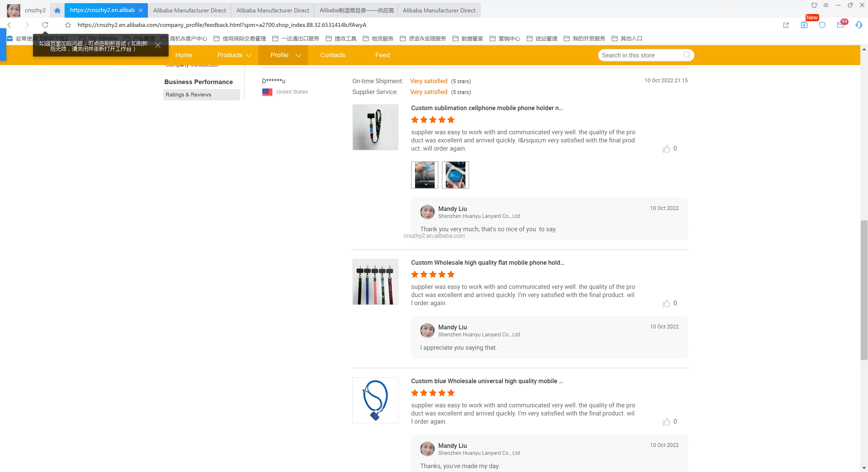Image resolution: width=868 pixels, height=472 pixels.
Task: Expand the Products dropdown in store navigation
Action: click(x=234, y=55)
